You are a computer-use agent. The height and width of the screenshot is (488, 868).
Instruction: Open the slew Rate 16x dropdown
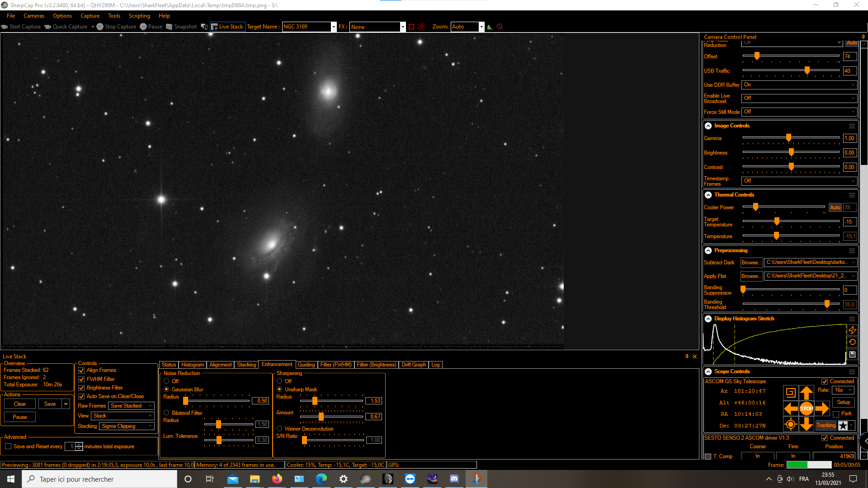point(843,390)
